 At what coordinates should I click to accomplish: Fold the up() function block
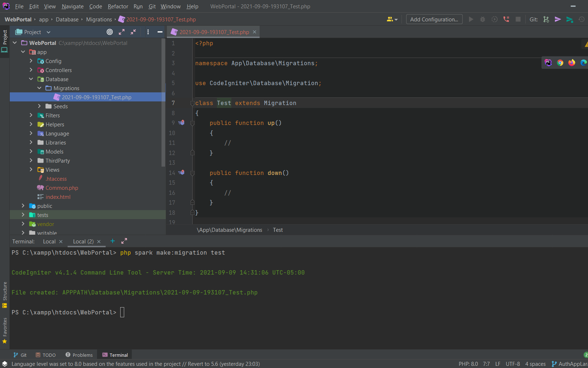click(x=193, y=123)
